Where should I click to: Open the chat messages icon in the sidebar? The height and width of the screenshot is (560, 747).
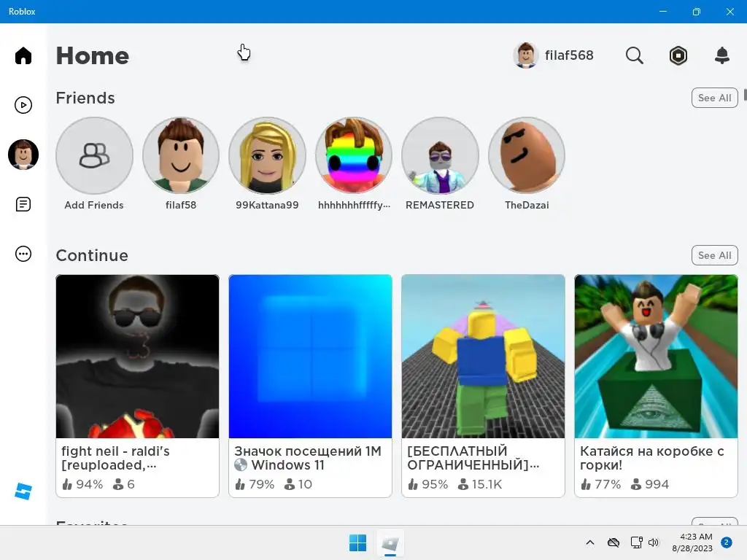23,204
